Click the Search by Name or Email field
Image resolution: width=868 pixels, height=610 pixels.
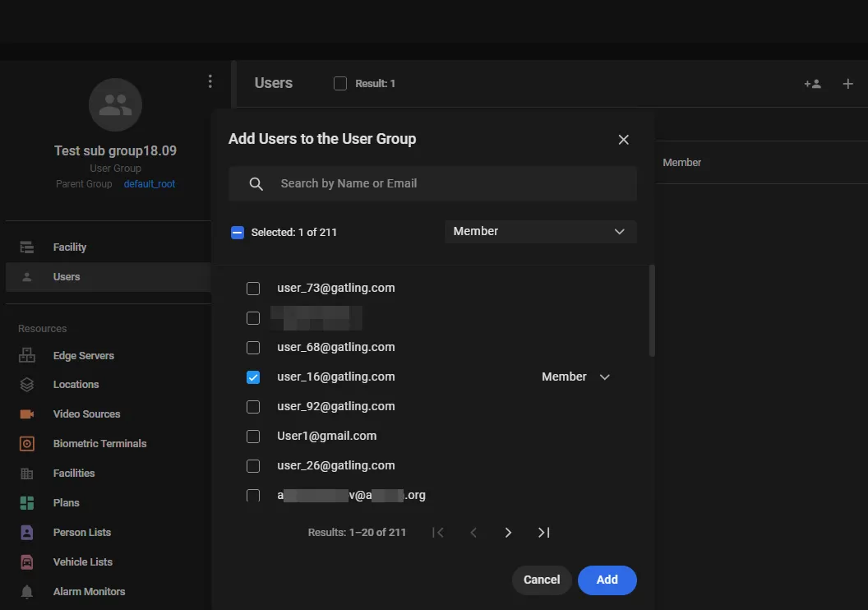(432, 184)
